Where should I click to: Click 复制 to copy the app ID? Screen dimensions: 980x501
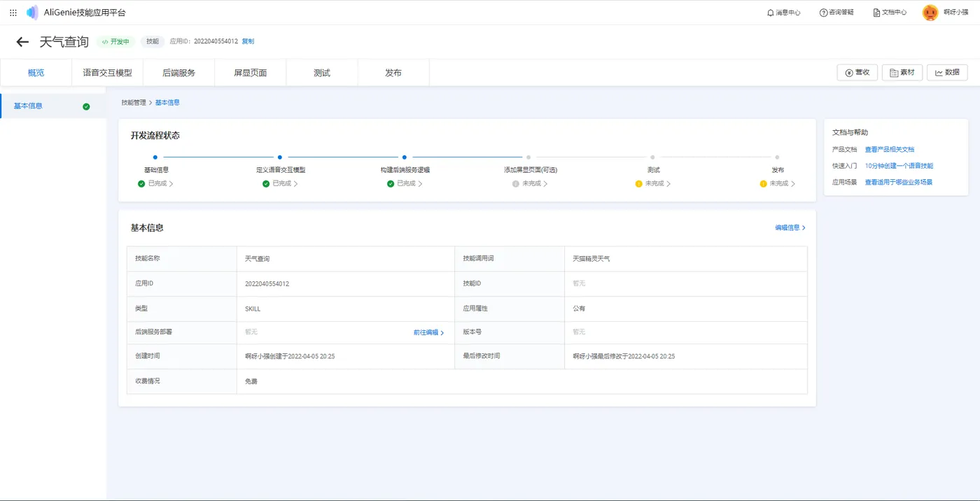tap(248, 41)
